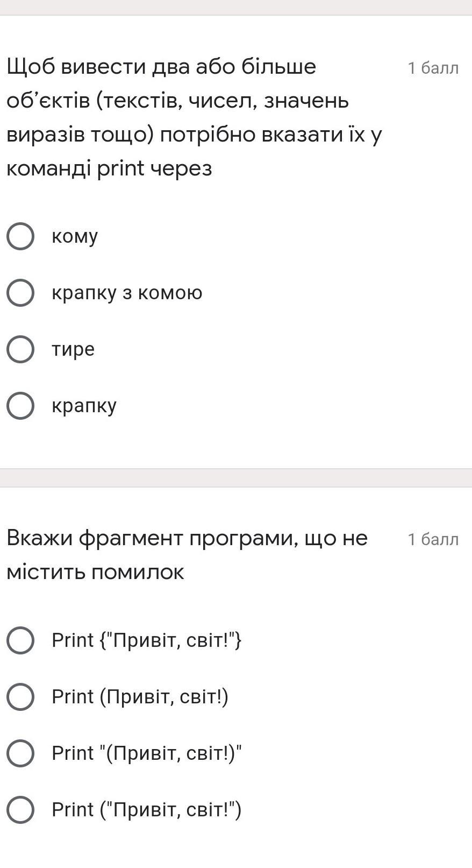Tap the text Print "(Привіт, світ!)"
The height and width of the screenshot is (868, 472).
pos(146,753)
